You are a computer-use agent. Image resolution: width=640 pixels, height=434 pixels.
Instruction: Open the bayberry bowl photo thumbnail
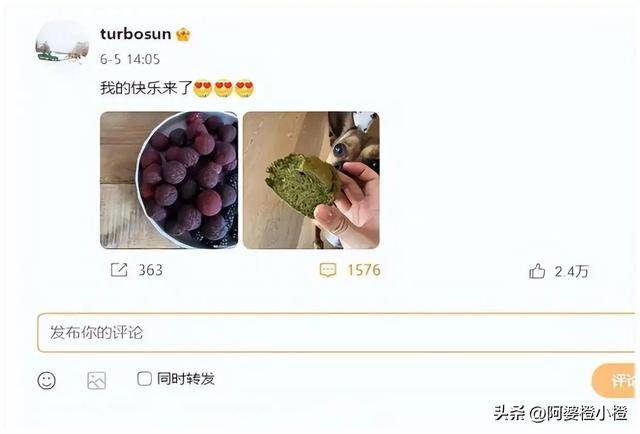169,180
